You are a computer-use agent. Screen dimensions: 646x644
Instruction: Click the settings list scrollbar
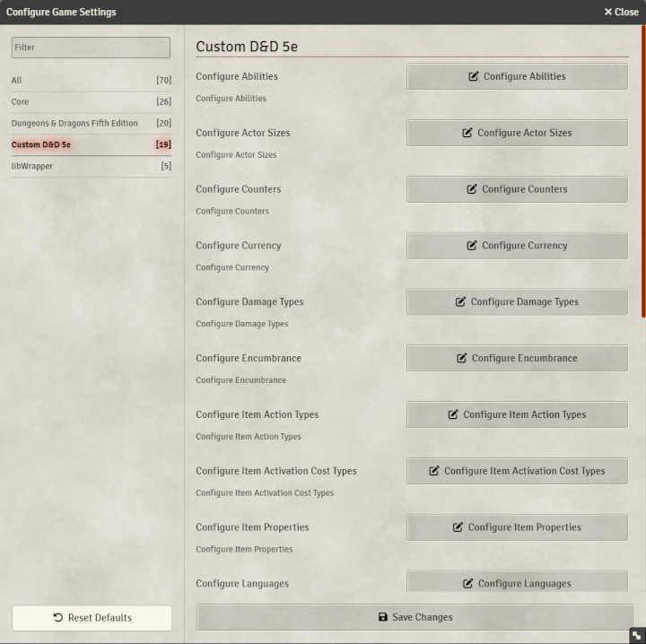coord(643,171)
